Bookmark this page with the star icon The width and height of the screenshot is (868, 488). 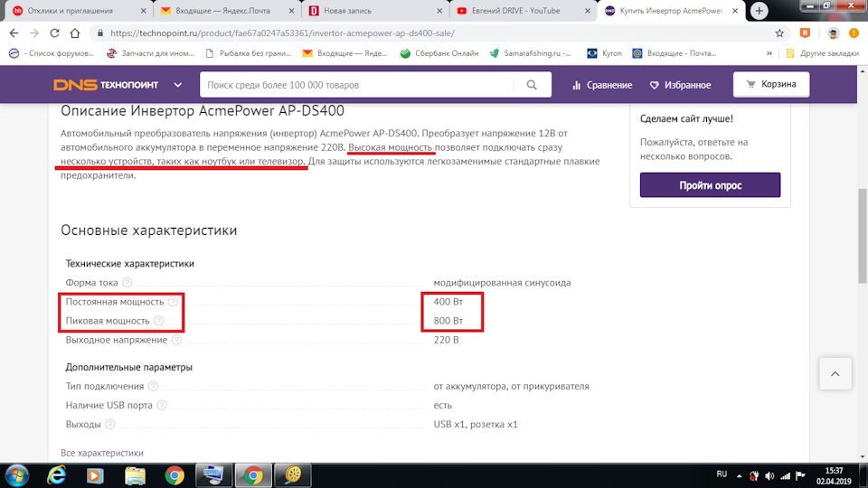pyautogui.click(x=779, y=33)
